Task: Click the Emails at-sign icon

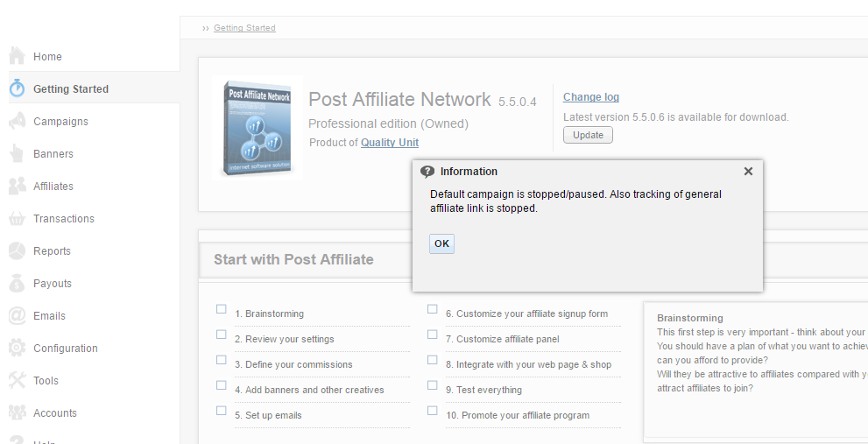Action: point(18,315)
